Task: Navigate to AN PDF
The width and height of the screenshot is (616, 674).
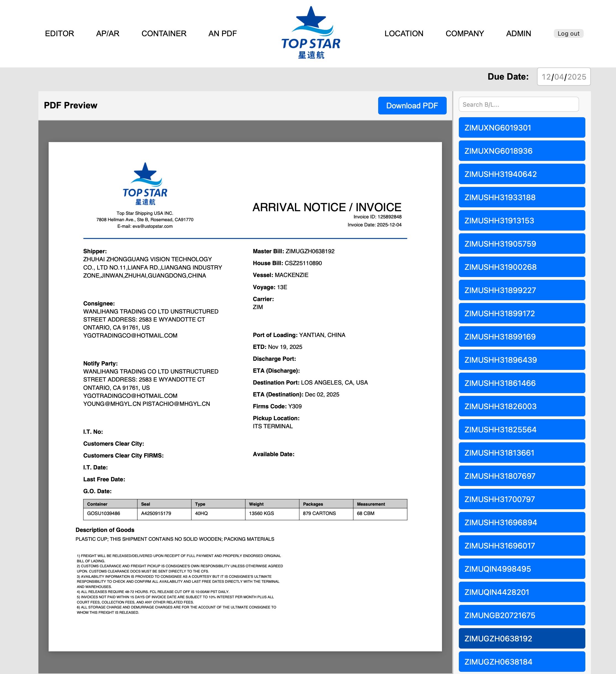Action: 222,33
